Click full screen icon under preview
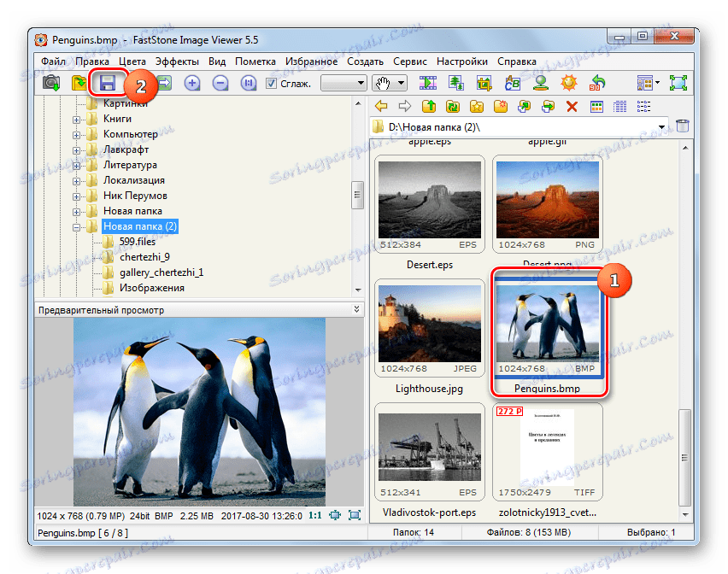This screenshot has height=574, width=728. [355, 515]
